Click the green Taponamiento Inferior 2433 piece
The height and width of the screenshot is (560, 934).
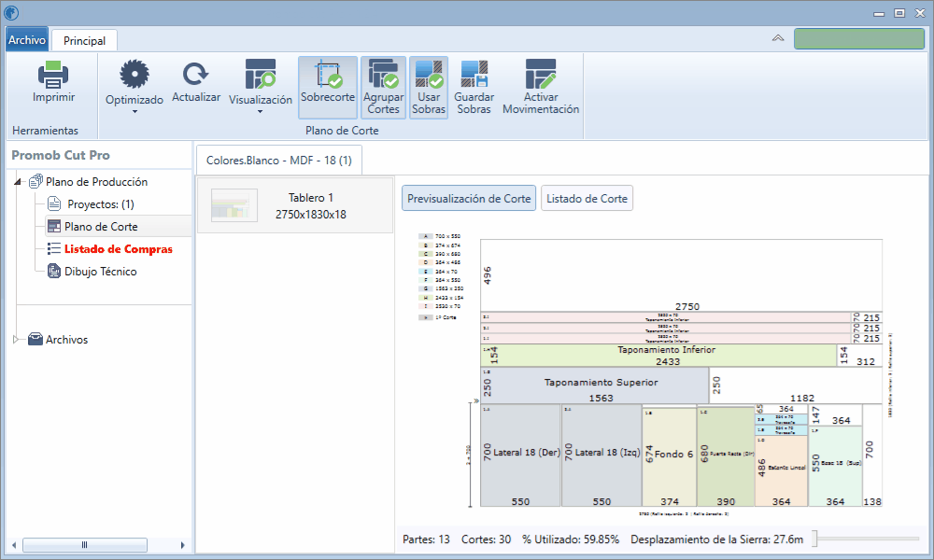pyautogui.click(x=658, y=356)
